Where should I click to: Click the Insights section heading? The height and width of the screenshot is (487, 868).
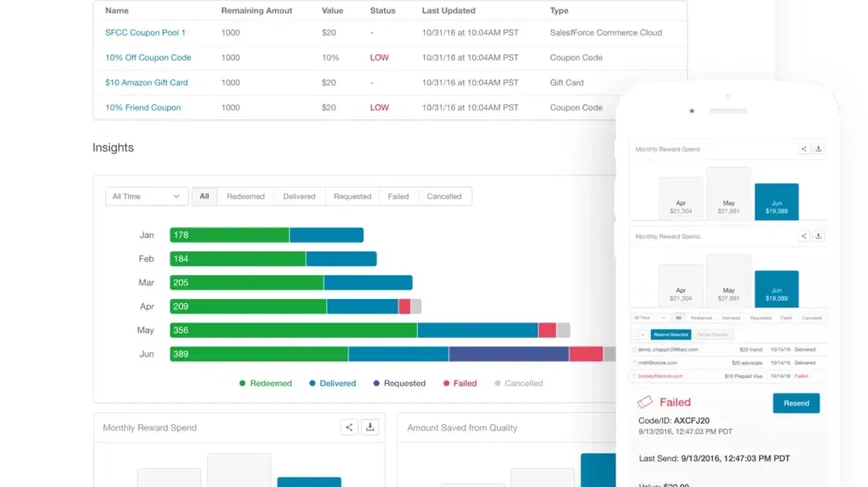(113, 147)
